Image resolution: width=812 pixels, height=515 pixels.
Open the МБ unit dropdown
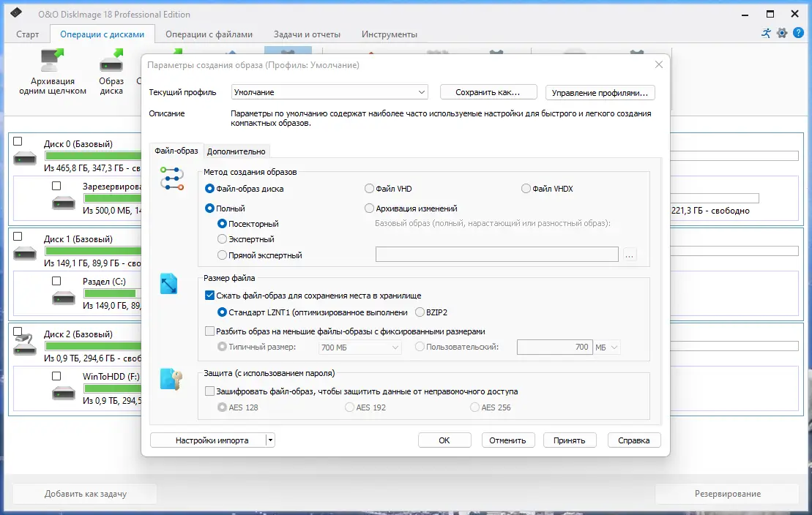pyautogui.click(x=606, y=347)
